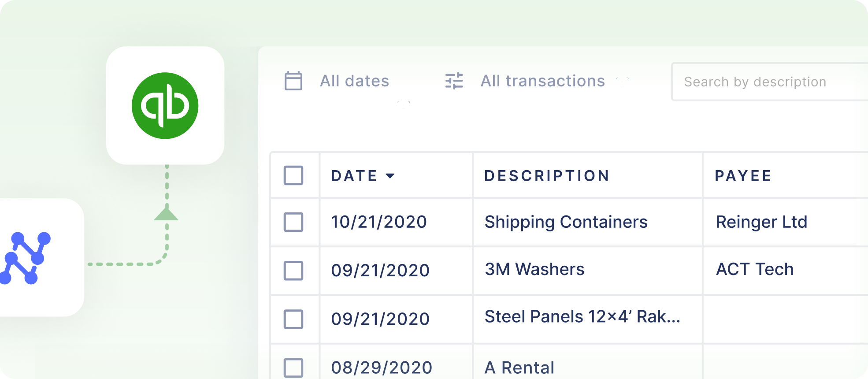Check the Shipping Containers row checkbox
This screenshot has width=868, height=379.
[293, 222]
